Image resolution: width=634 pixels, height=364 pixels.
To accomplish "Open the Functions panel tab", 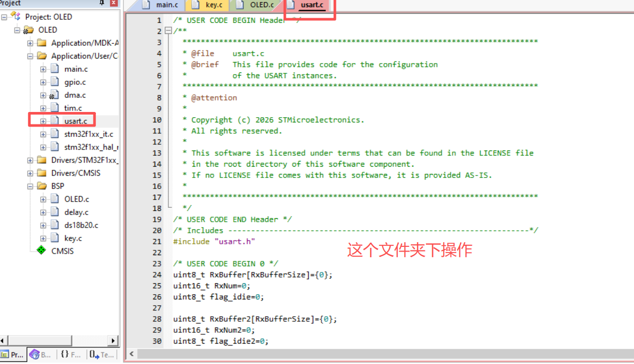I will [x=70, y=355].
